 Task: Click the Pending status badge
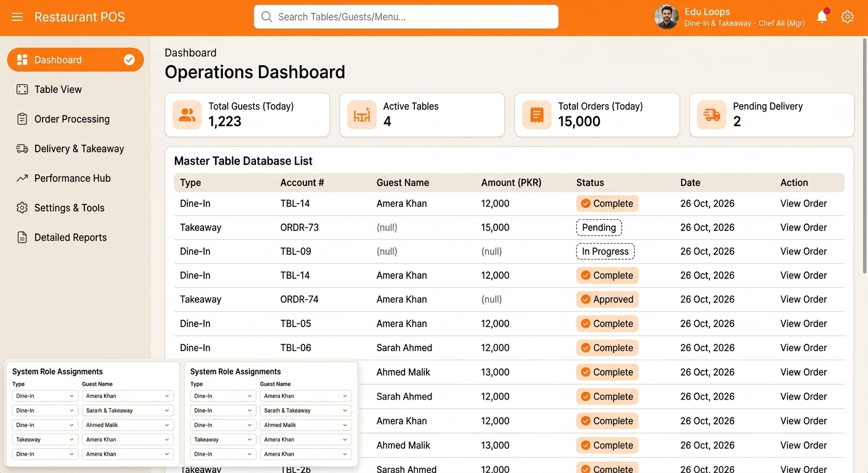[x=599, y=228]
